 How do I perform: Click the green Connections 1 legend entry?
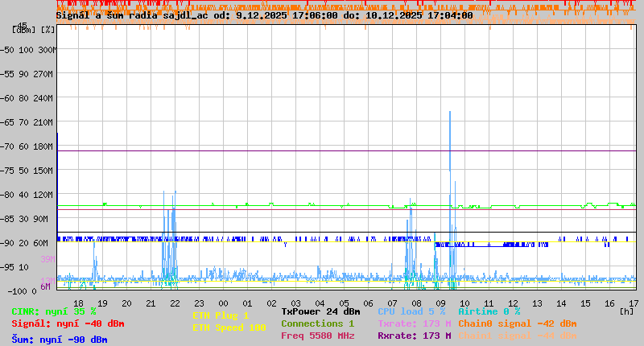317,323
